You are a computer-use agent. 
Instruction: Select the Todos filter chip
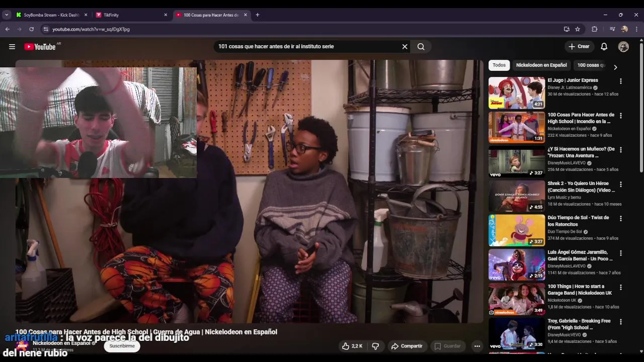pos(499,65)
